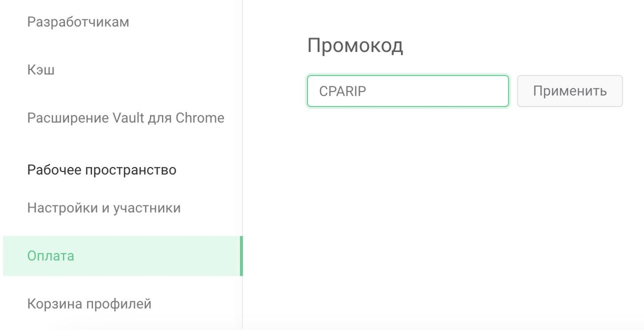Apply the entered promo code CPARIP
644x330 pixels.
pyautogui.click(x=570, y=91)
